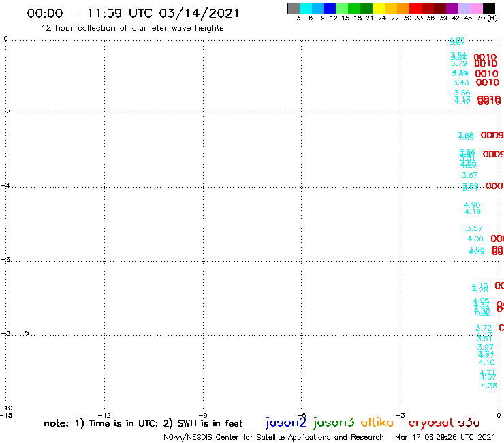Click the wave height value "3.67"
The height and width of the screenshot is (443, 504).
pyautogui.click(x=469, y=175)
